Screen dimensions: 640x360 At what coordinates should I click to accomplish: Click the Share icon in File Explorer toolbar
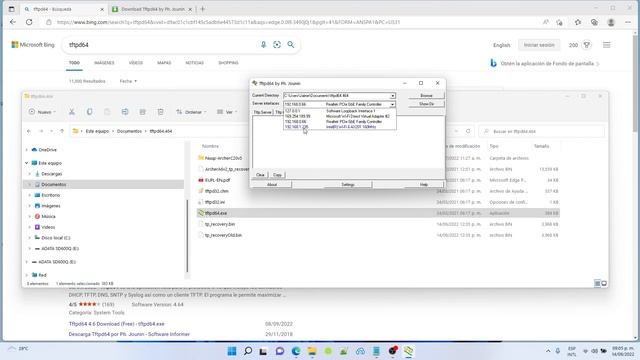142,112
